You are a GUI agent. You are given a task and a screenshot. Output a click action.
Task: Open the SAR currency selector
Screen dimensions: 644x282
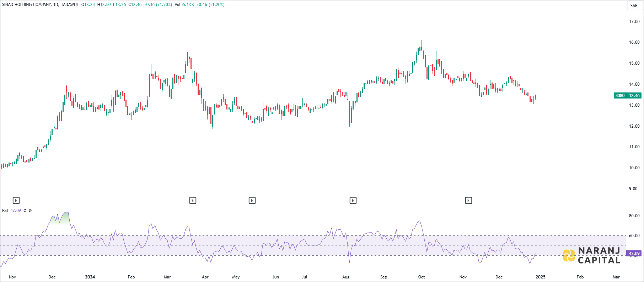[634, 5]
